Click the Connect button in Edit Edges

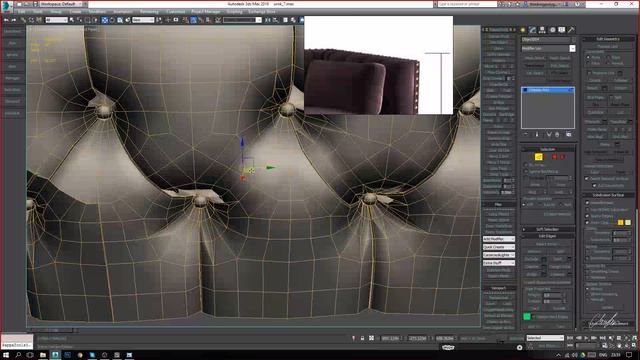(557, 275)
